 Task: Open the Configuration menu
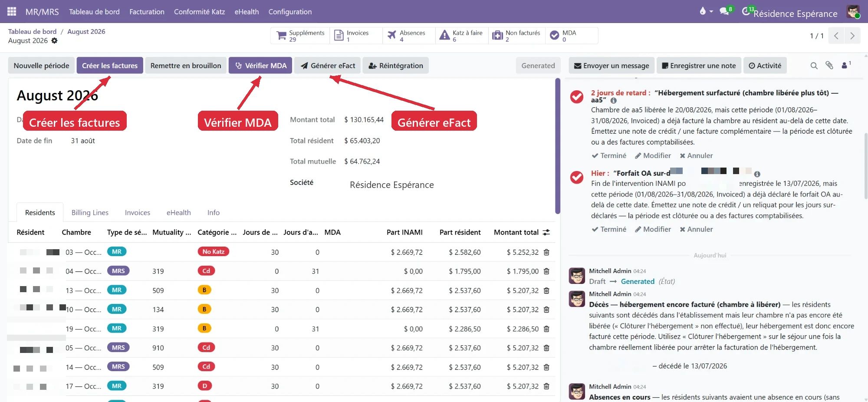290,12
